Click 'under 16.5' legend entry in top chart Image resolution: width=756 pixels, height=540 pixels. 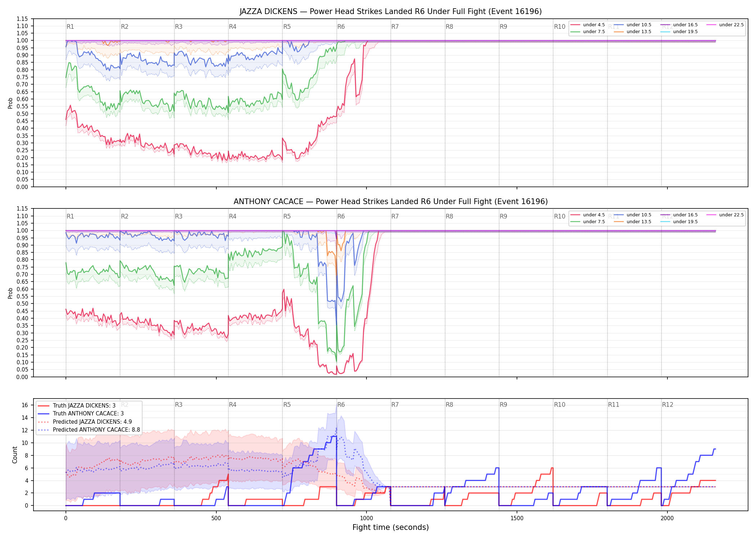(x=679, y=25)
